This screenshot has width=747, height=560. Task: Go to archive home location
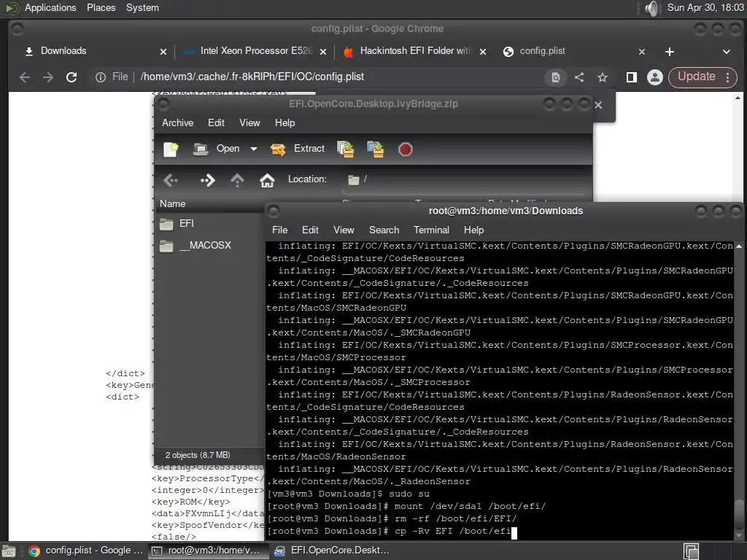click(x=267, y=180)
